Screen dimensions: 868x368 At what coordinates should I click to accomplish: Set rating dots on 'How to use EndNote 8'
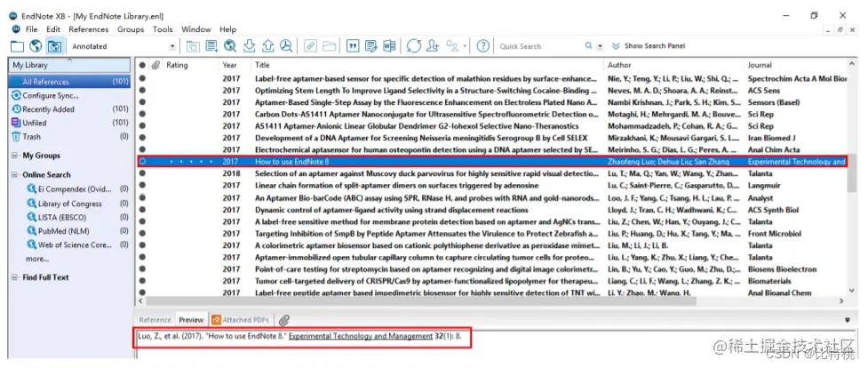191,161
